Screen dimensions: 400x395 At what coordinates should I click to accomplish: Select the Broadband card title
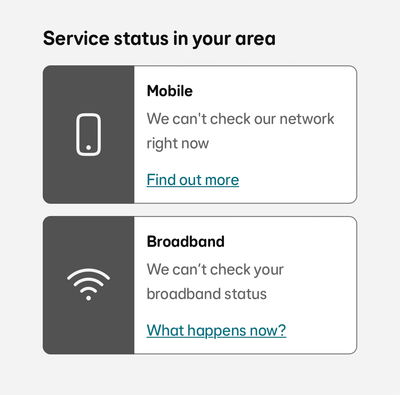186,242
